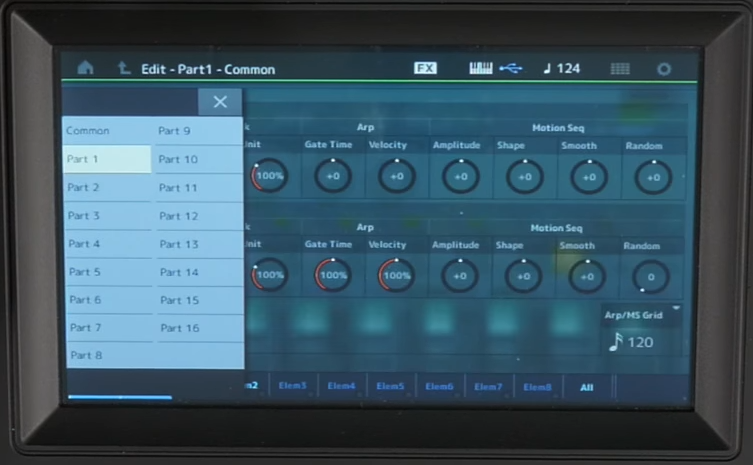The image size is (753, 465).
Task: Select Part 7 in the list
Action: 111,328
